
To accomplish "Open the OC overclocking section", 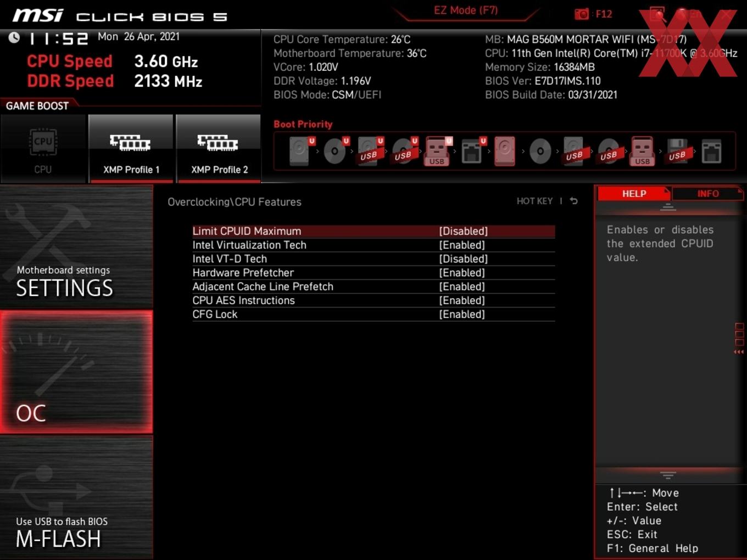I will [x=76, y=372].
